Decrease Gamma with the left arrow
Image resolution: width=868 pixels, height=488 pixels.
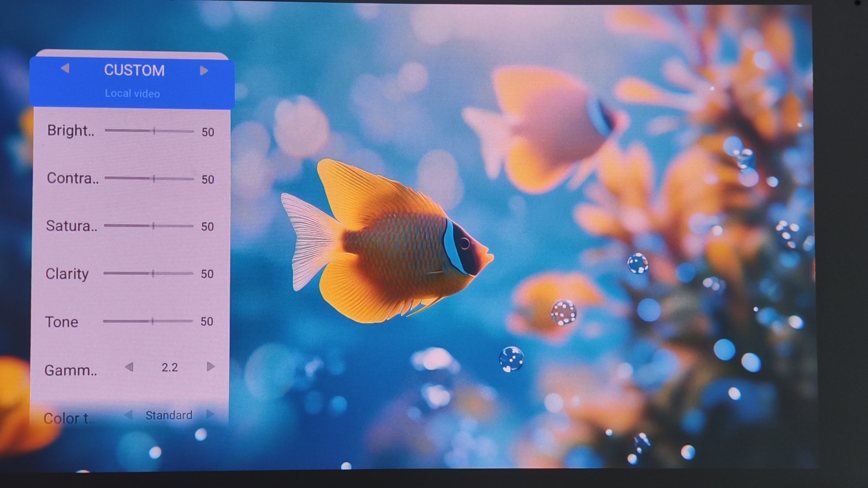(x=129, y=366)
